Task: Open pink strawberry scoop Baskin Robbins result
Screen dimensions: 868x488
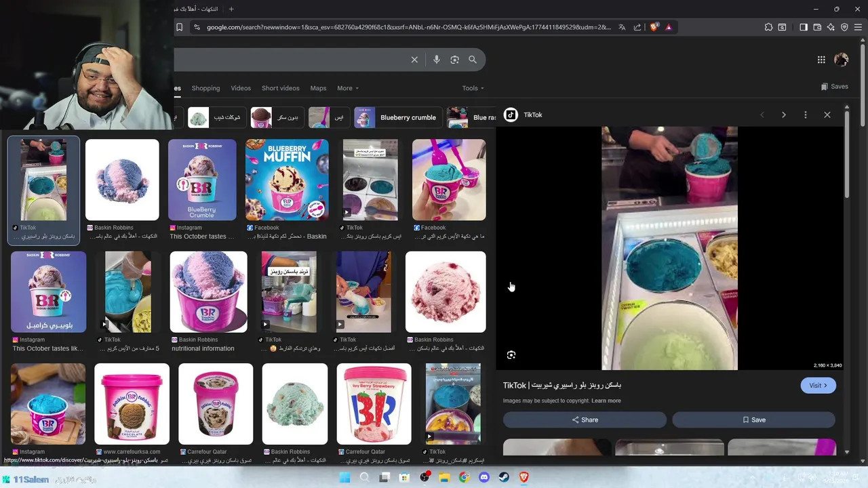Action: (446, 292)
